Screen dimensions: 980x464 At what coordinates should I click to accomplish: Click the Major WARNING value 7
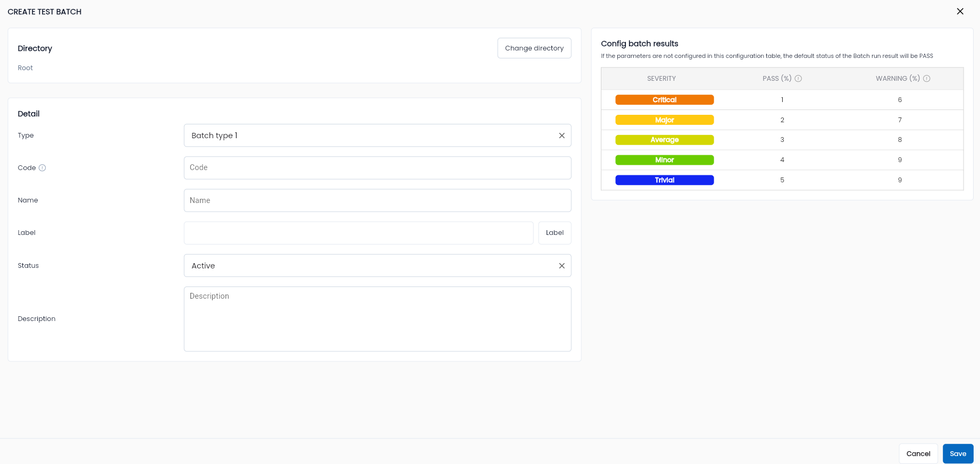pyautogui.click(x=900, y=120)
